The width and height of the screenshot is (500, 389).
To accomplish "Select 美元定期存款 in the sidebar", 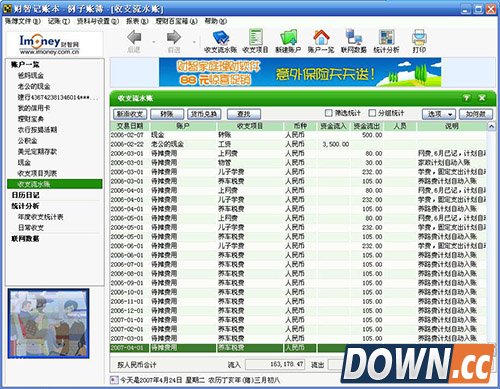I will tap(37, 152).
